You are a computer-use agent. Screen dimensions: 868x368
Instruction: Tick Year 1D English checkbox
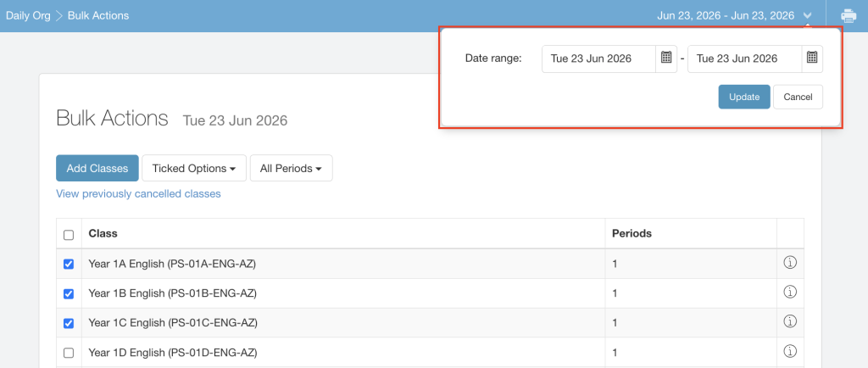(x=69, y=353)
